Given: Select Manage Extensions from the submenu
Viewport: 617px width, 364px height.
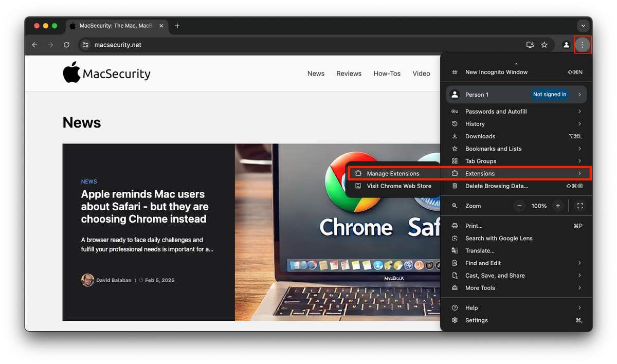Looking at the screenshot, I should tap(392, 173).
